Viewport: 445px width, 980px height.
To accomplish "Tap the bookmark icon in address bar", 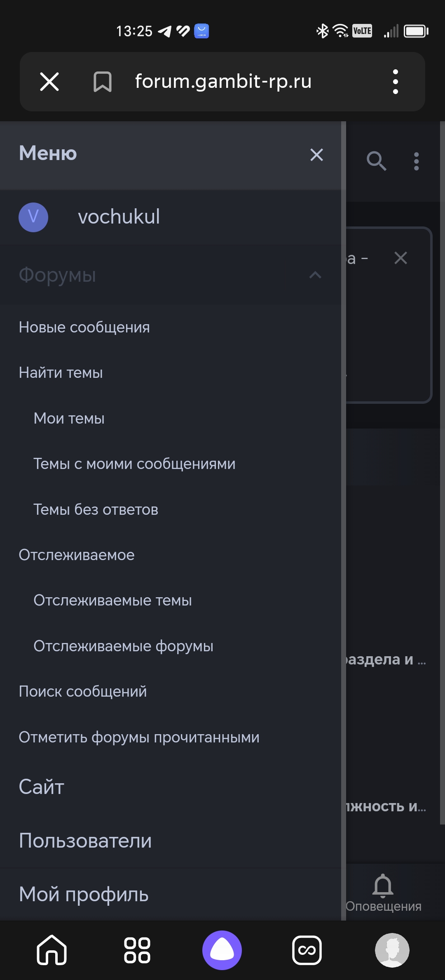I will [x=103, y=81].
